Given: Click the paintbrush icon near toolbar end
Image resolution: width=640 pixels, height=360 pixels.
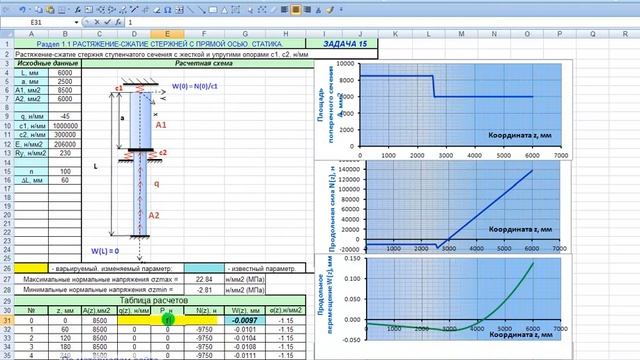Looking at the screenshot, I should [x=330, y=10].
